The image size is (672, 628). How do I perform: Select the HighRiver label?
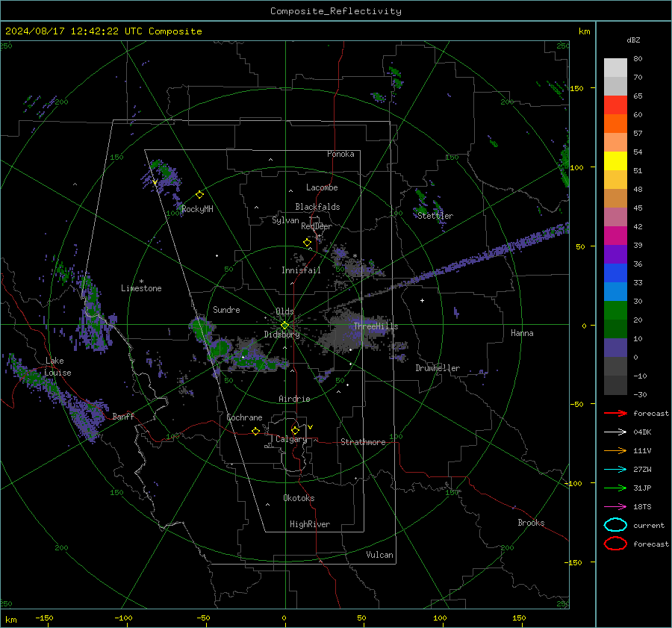[x=310, y=524]
